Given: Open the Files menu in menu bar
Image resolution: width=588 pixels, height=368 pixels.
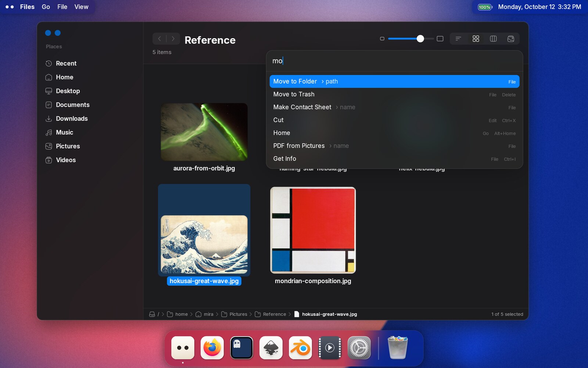Looking at the screenshot, I should coord(27,7).
